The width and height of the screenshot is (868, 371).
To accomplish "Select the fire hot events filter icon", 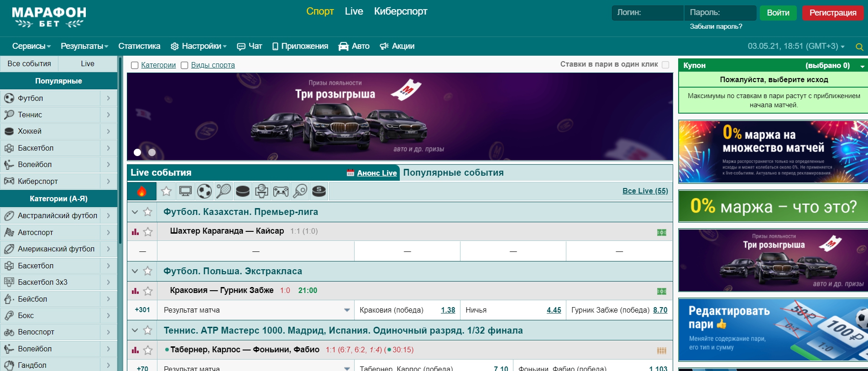I will (141, 191).
